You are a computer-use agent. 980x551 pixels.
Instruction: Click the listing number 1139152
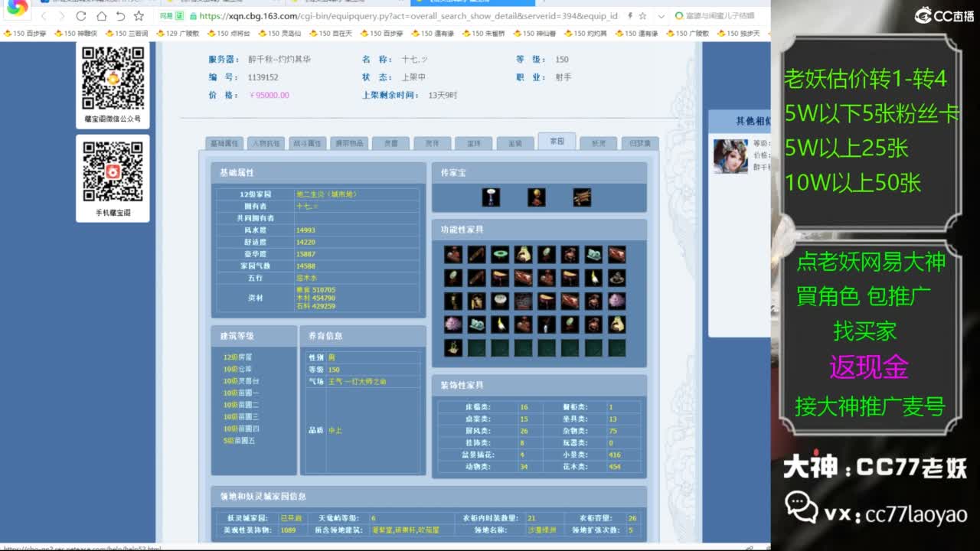263,77
